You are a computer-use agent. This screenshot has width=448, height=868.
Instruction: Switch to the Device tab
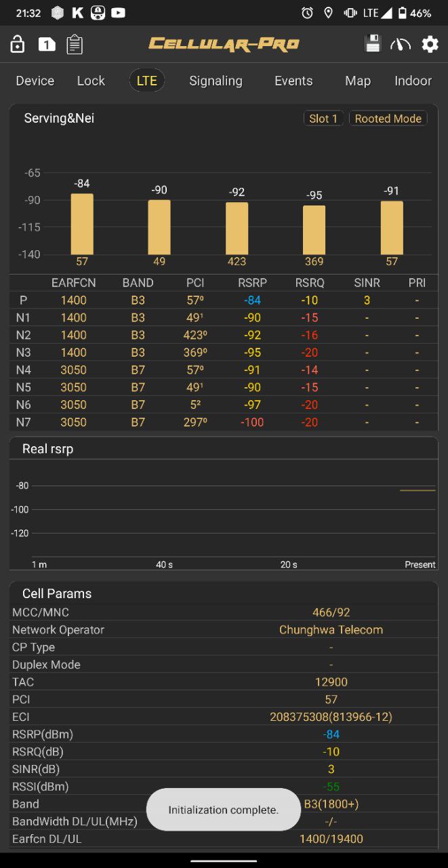point(35,81)
